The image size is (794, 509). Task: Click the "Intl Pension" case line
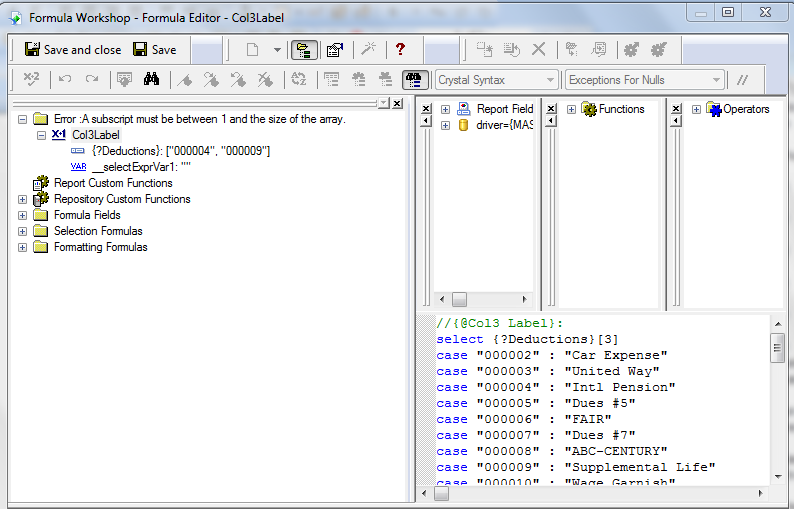coord(556,387)
